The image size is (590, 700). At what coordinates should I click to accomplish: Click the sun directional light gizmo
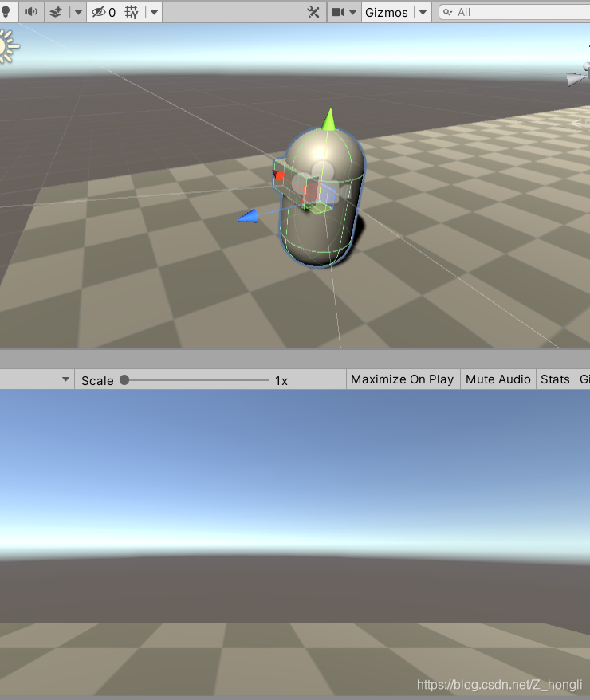coord(7,46)
